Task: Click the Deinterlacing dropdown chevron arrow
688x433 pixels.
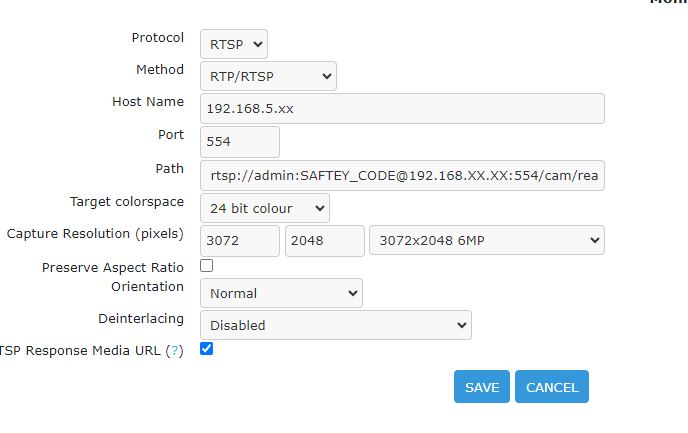Action: (x=462, y=325)
